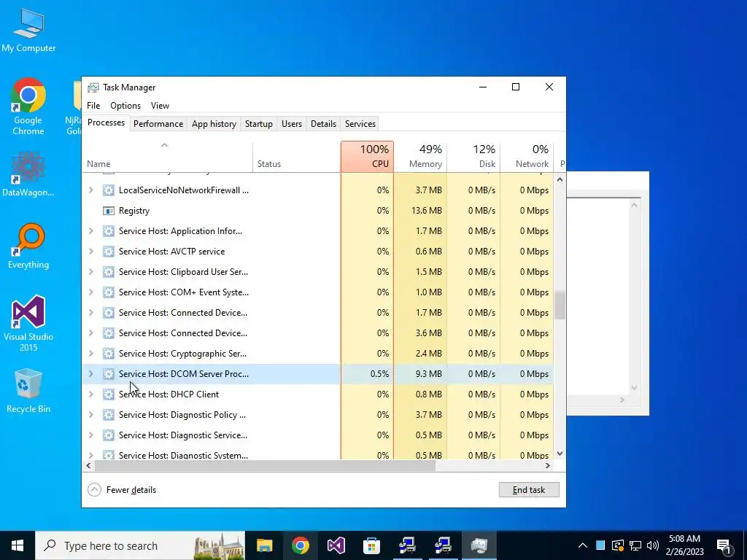Click the gear icon of Service Host: Clipboard User Ser...
This screenshot has height=560, width=747.
click(x=109, y=272)
